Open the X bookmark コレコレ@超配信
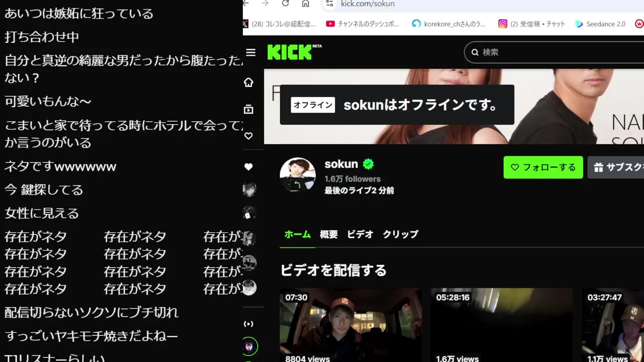 click(x=279, y=24)
